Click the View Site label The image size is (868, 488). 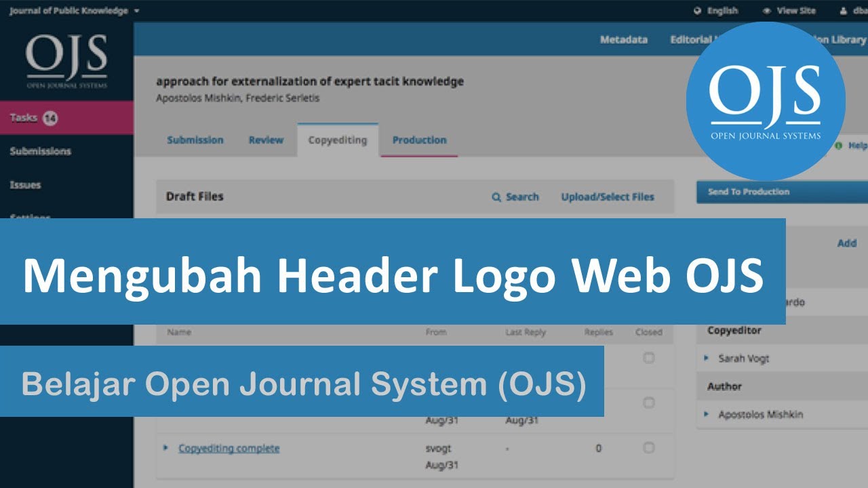pos(796,11)
